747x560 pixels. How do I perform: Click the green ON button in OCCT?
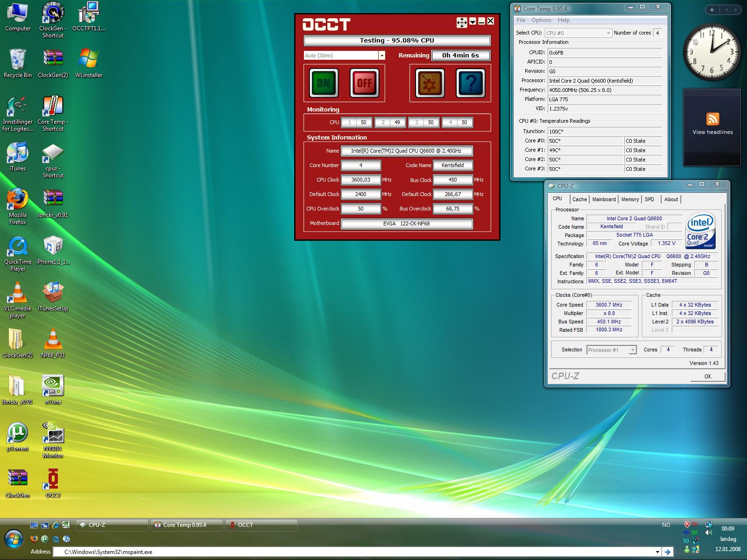point(324,83)
